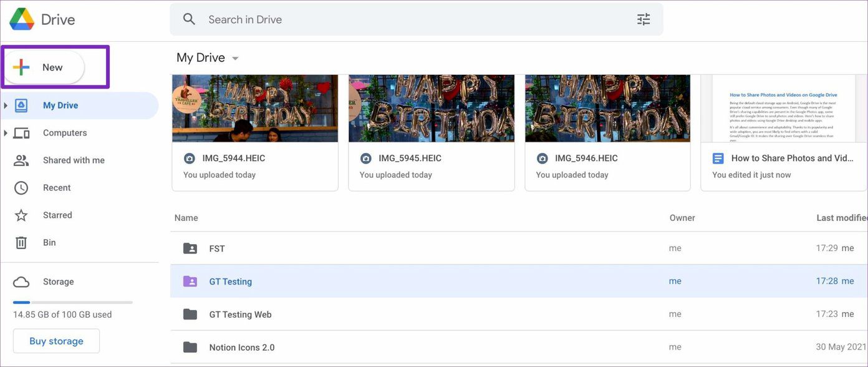Click the storage usage bar
868x367 pixels.
point(73,302)
